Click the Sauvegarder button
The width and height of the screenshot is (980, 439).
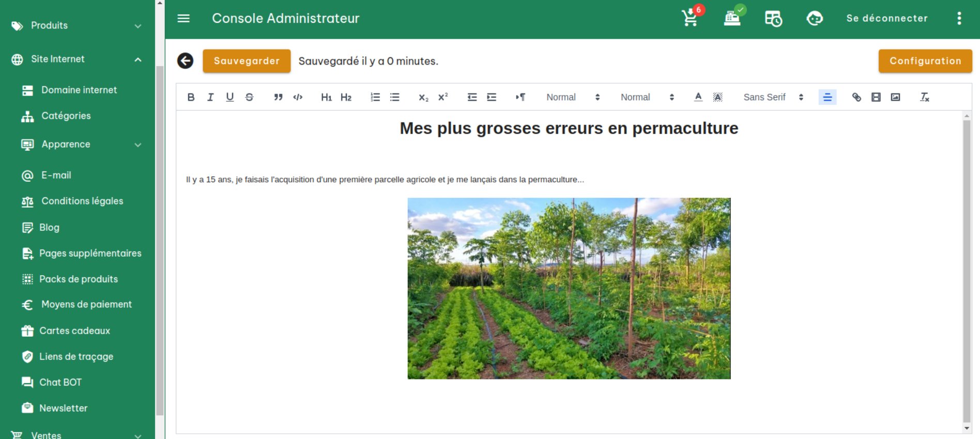[247, 61]
